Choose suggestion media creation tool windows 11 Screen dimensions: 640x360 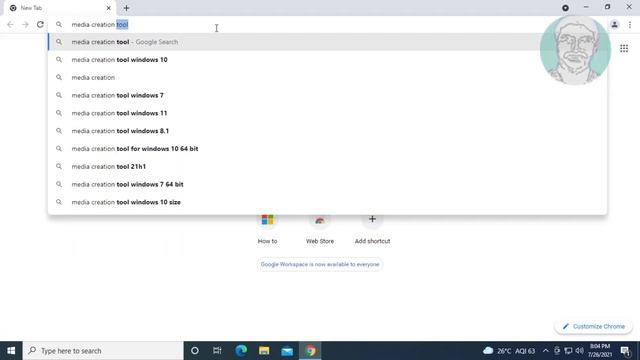pos(327,113)
